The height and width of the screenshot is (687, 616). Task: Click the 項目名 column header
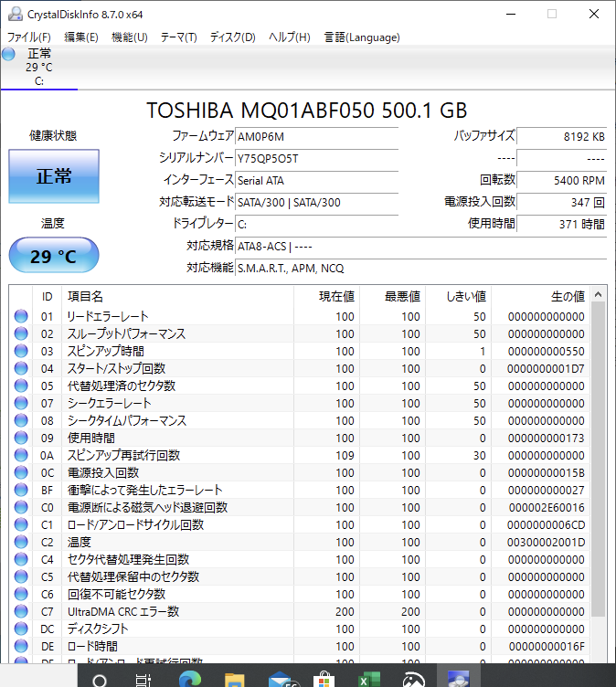(x=177, y=297)
